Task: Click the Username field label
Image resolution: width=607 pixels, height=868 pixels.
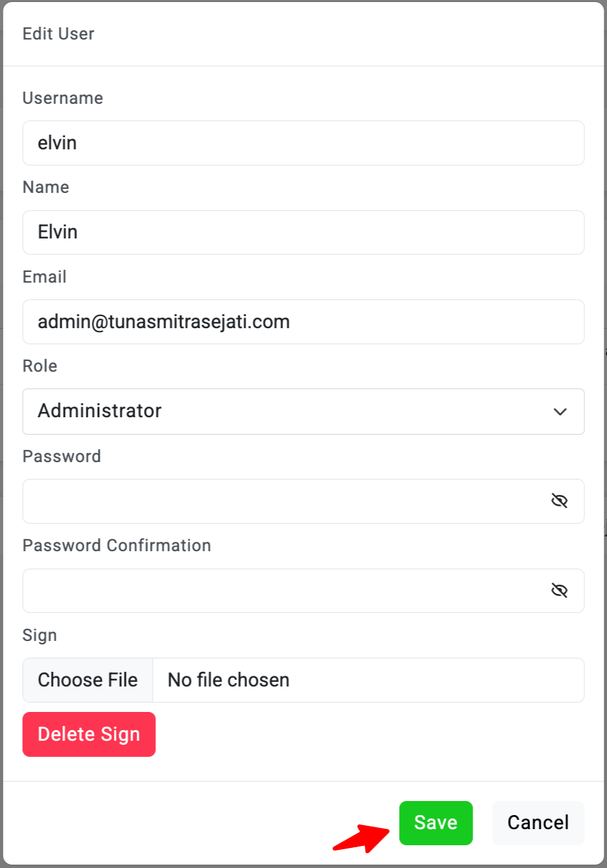Action: (x=63, y=98)
